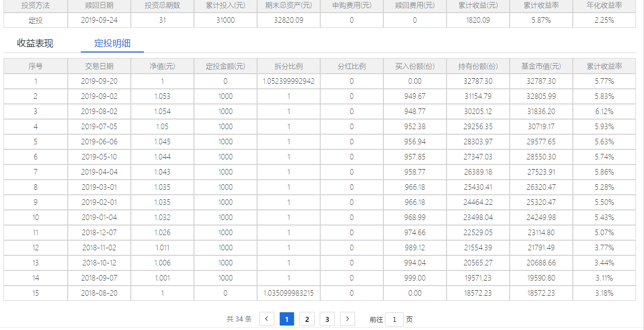
Task: Go to the previous page using left arrow
Action: coord(267,319)
